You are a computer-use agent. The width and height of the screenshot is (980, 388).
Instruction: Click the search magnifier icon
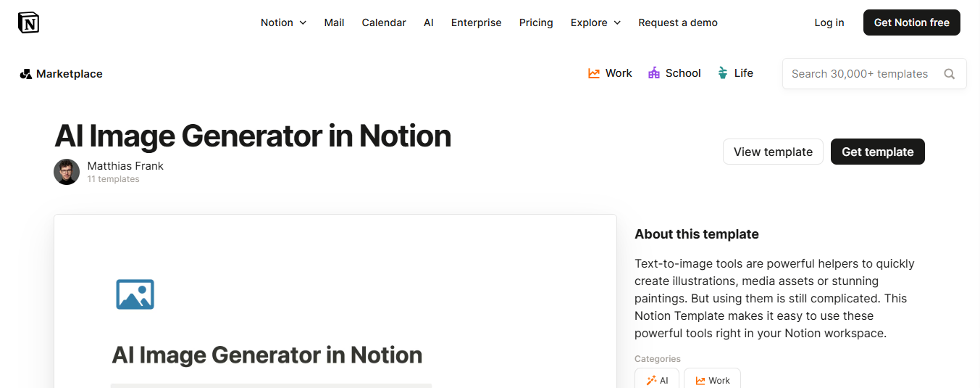tap(950, 74)
